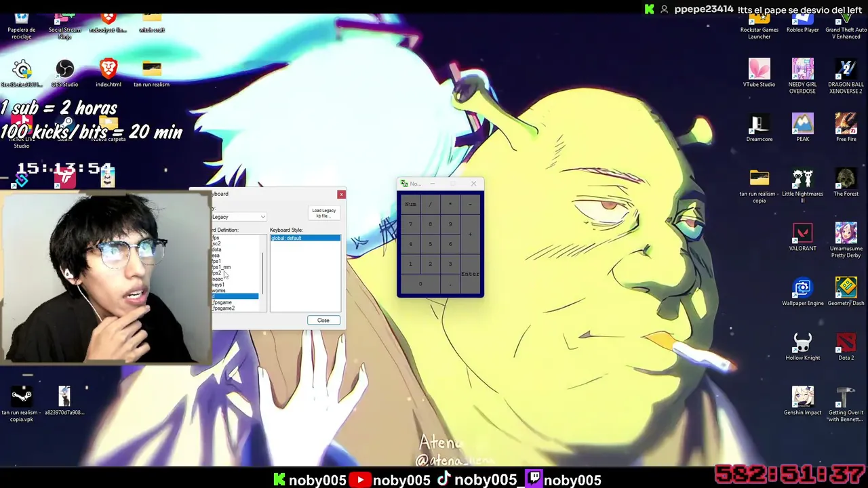This screenshot has height=488, width=868.
Task: Open the a823970d7a908 image file icon
Action: coord(64,401)
